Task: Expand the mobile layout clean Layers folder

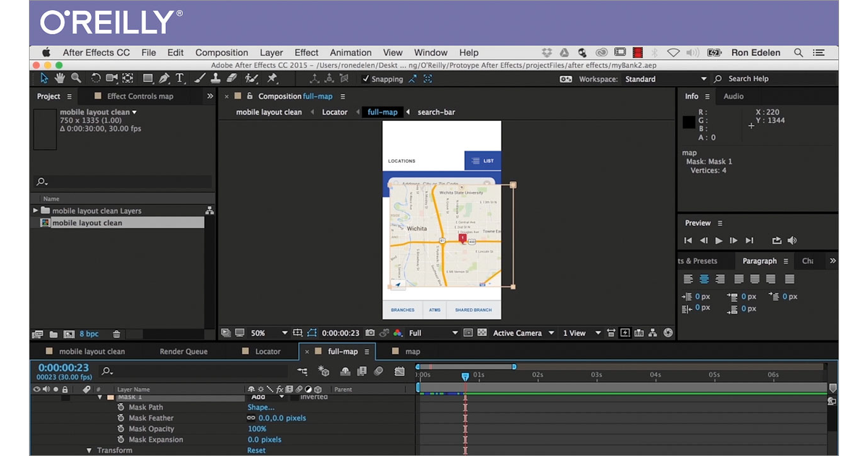Action: tap(35, 211)
